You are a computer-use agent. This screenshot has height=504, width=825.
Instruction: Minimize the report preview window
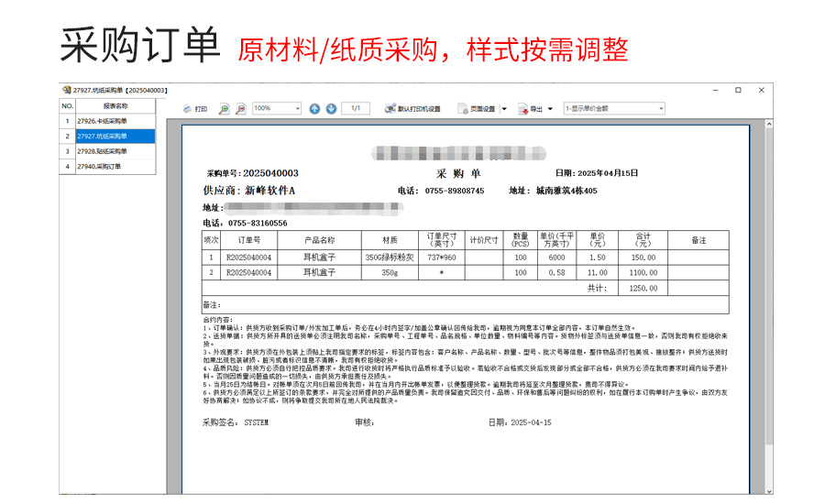click(x=716, y=90)
